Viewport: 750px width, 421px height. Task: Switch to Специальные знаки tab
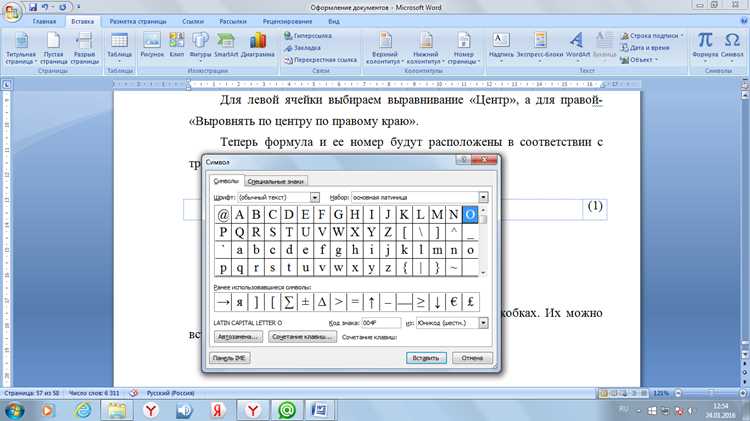[x=276, y=181]
